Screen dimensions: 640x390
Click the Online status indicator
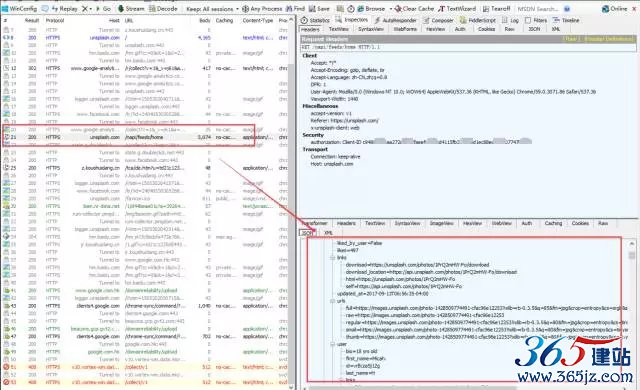614,9
